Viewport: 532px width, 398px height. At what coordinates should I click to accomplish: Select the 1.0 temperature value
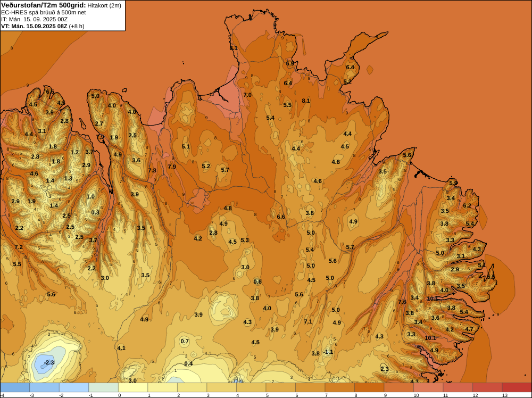click(x=90, y=197)
